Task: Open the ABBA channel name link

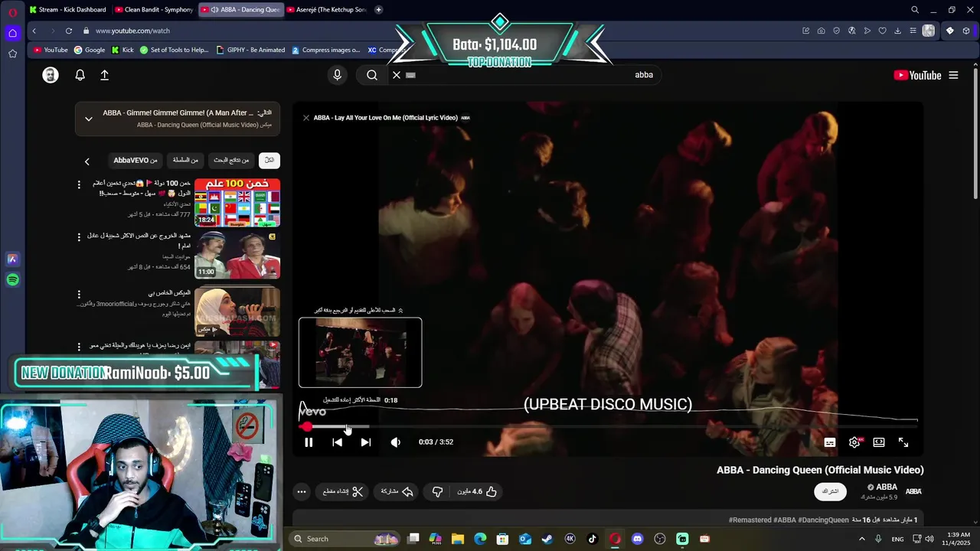Action: (886, 487)
